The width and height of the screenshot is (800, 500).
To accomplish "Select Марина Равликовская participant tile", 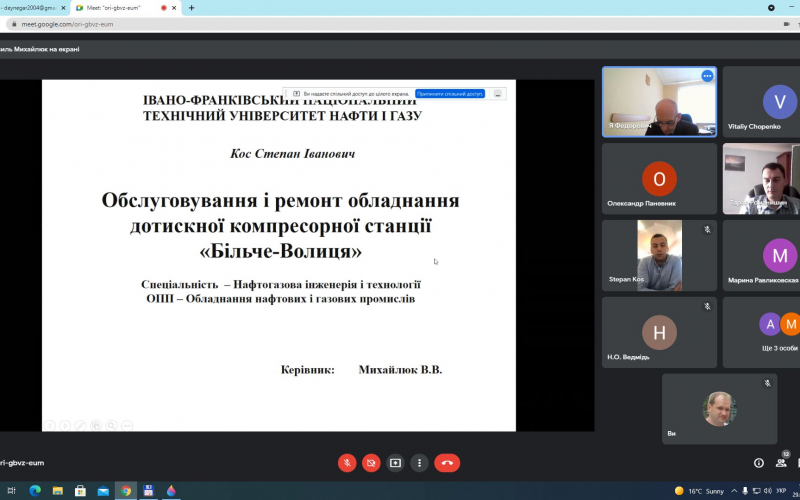I will pyautogui.click(x=761, y=256).
